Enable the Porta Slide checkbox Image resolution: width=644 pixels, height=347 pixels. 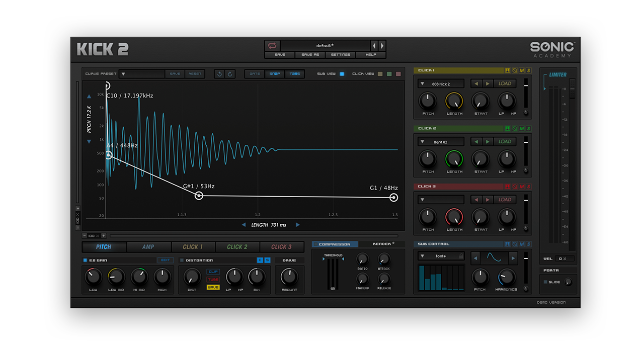[545, 282]
